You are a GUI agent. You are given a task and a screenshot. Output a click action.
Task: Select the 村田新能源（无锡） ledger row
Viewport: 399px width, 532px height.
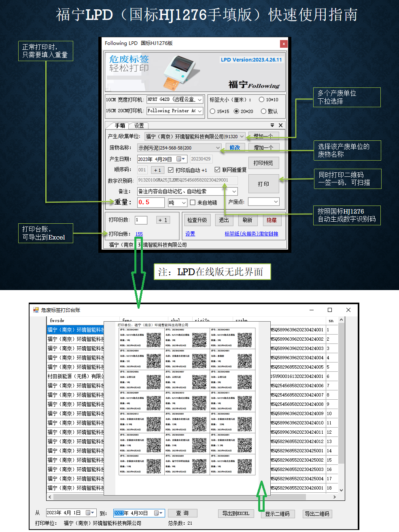click(x=76, y=376)
